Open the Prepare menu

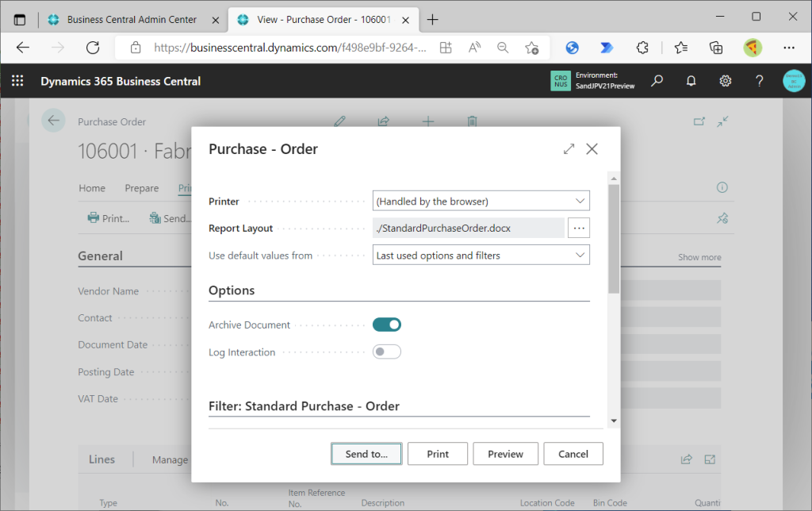(141, 188)
